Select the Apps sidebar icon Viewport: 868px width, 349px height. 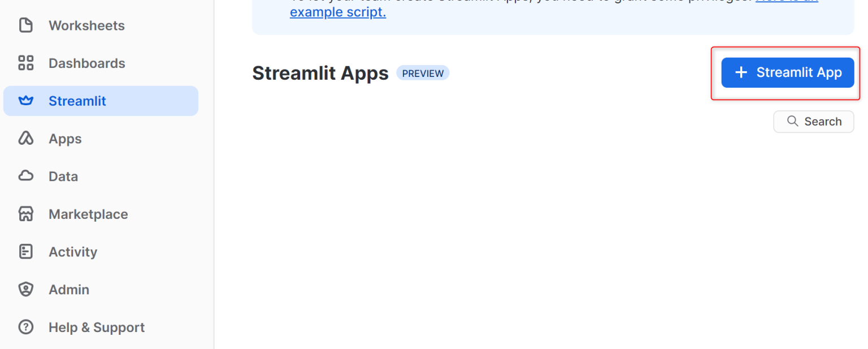pyautogui.click(x=26, y=138)
